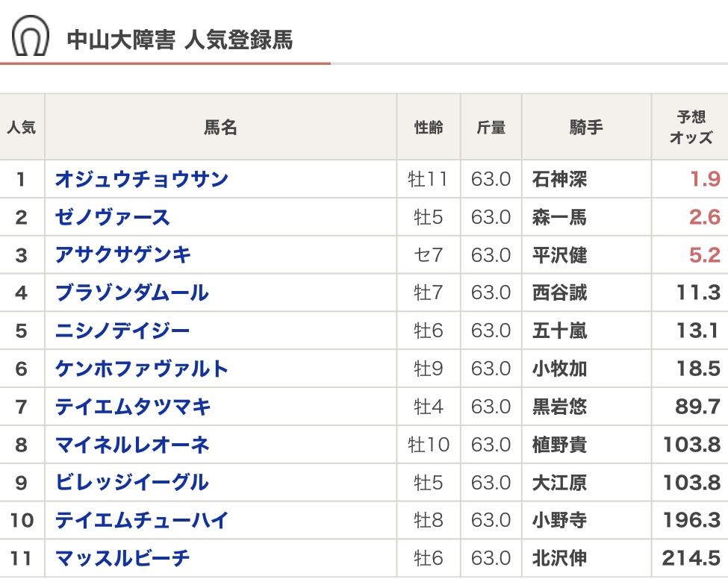
Task: Click the 中山大障害 人気登録馬 heading
Action: coord(180,40)
